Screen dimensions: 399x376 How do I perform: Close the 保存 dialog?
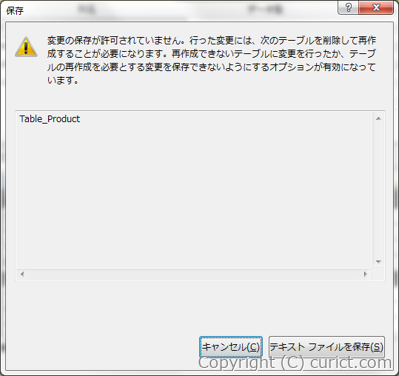376,8
